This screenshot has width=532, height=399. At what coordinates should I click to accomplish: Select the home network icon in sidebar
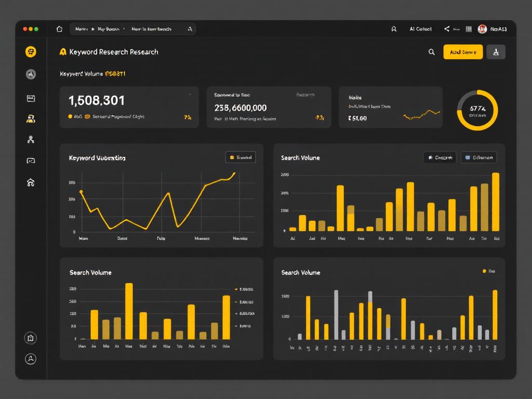pos(31,182)
